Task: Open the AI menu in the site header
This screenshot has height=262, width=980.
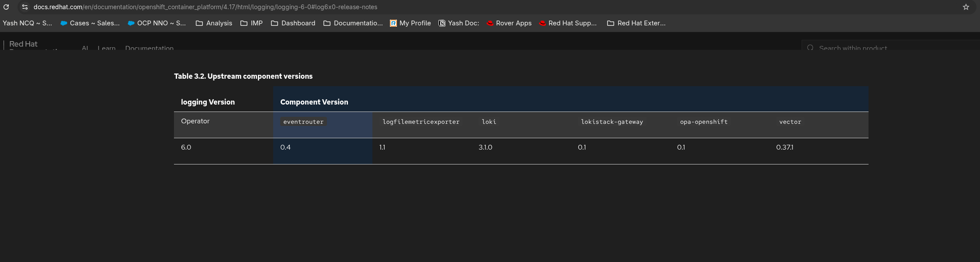Action: 85,48
